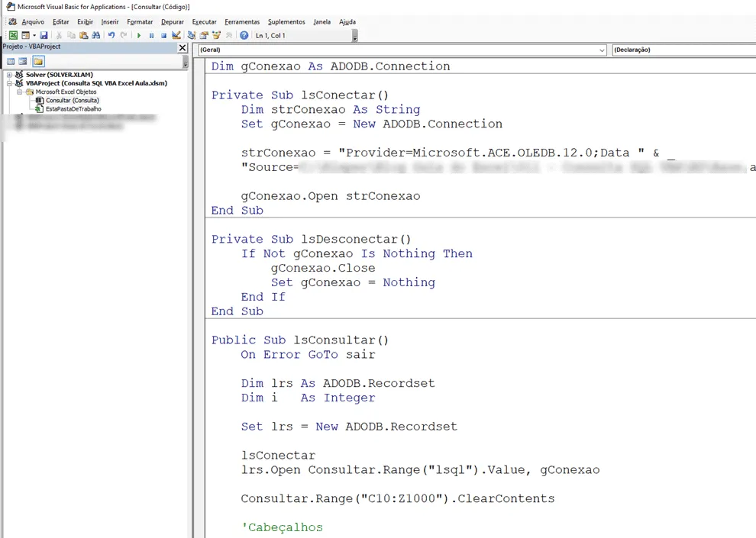
Task: Open the Depurar menu
Action: point(172,21)
